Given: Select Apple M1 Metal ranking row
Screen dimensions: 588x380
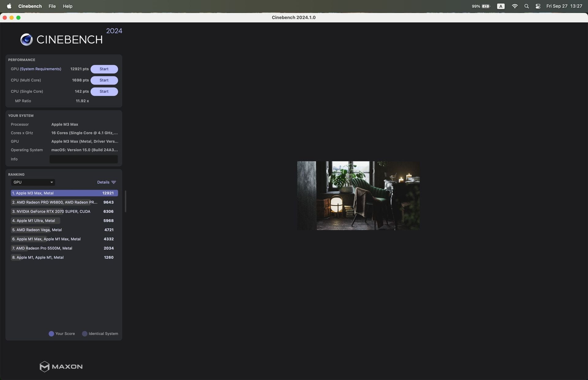Looking at the screenshot, I should pos(64,257).
